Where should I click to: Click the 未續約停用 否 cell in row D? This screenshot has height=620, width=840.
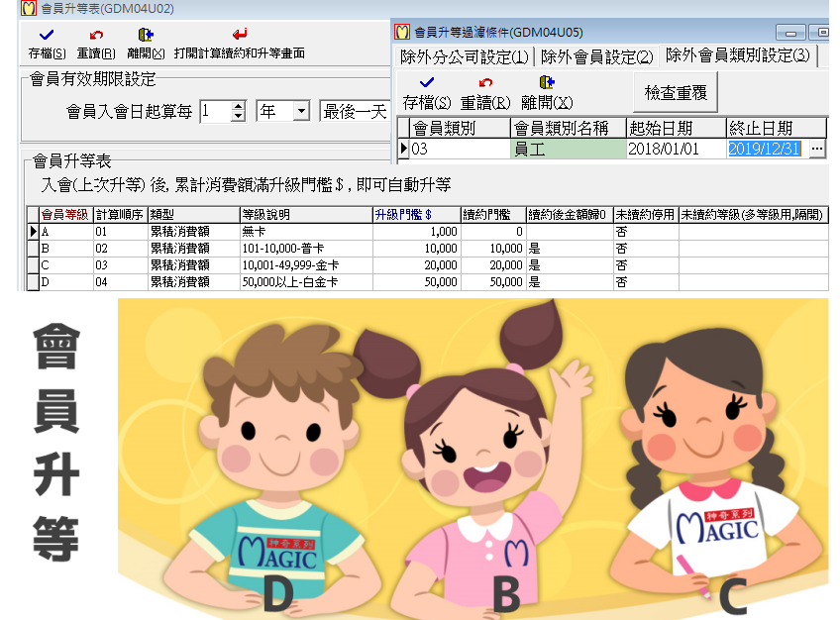(646, 281)
